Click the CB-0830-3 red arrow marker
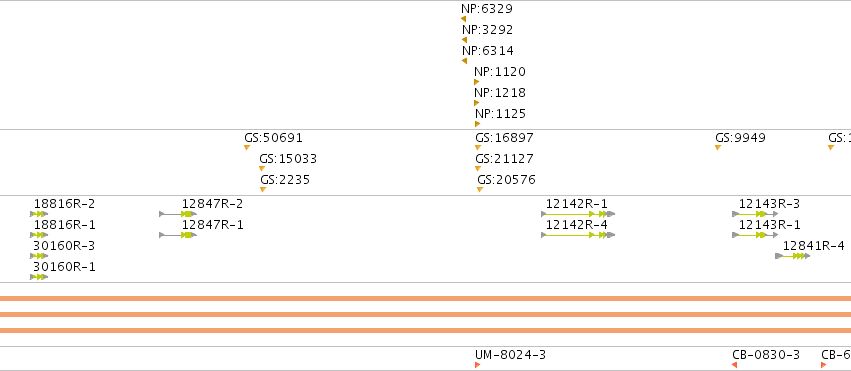Image resolution: width=851 pixels, height=371 pixels. click(734, 365)
